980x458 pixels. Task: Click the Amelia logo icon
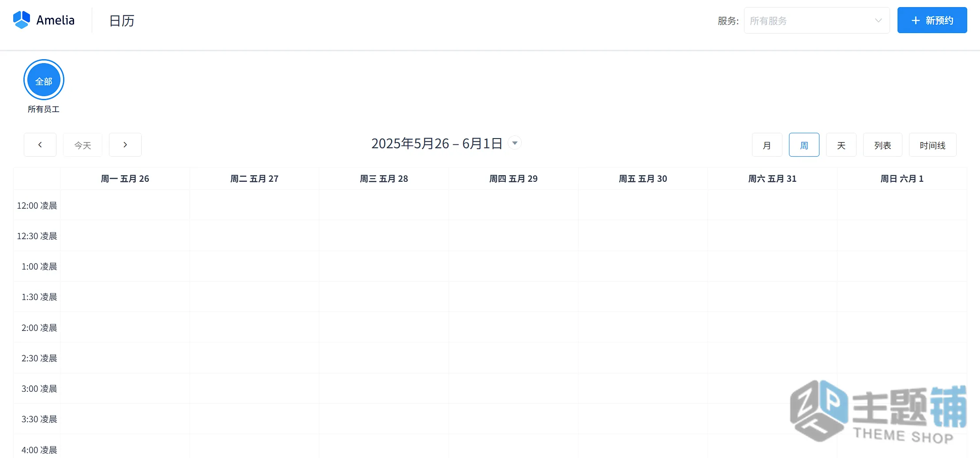pos(22,20)
